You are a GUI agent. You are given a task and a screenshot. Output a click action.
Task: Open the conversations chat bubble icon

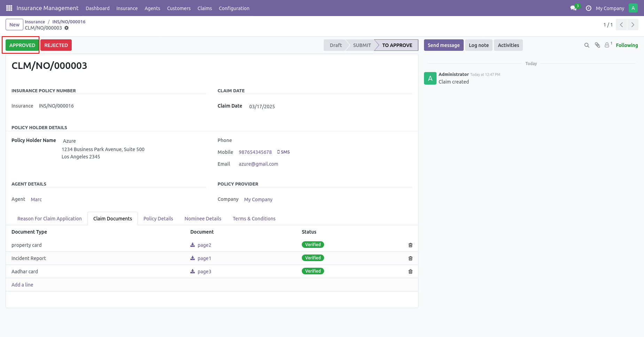coord(573,8)
